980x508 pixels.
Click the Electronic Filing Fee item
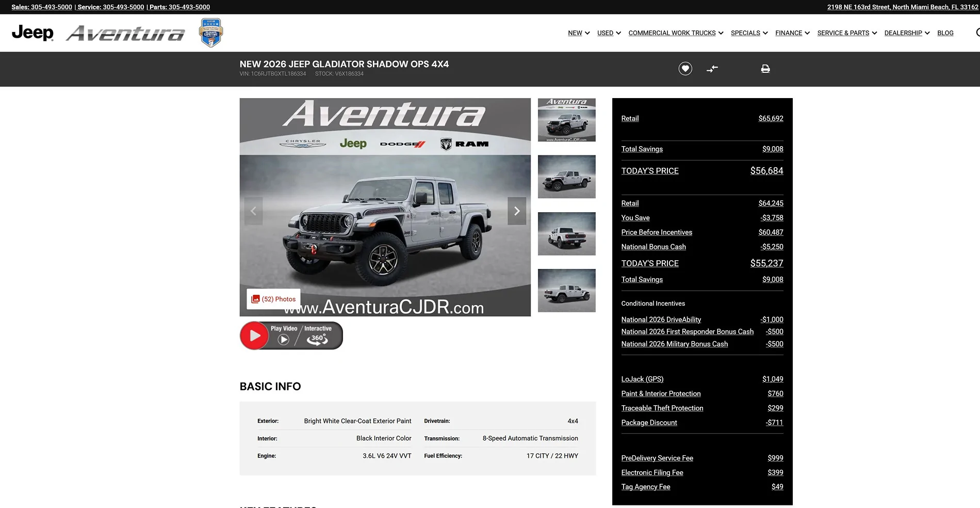(x=702, y=472)
